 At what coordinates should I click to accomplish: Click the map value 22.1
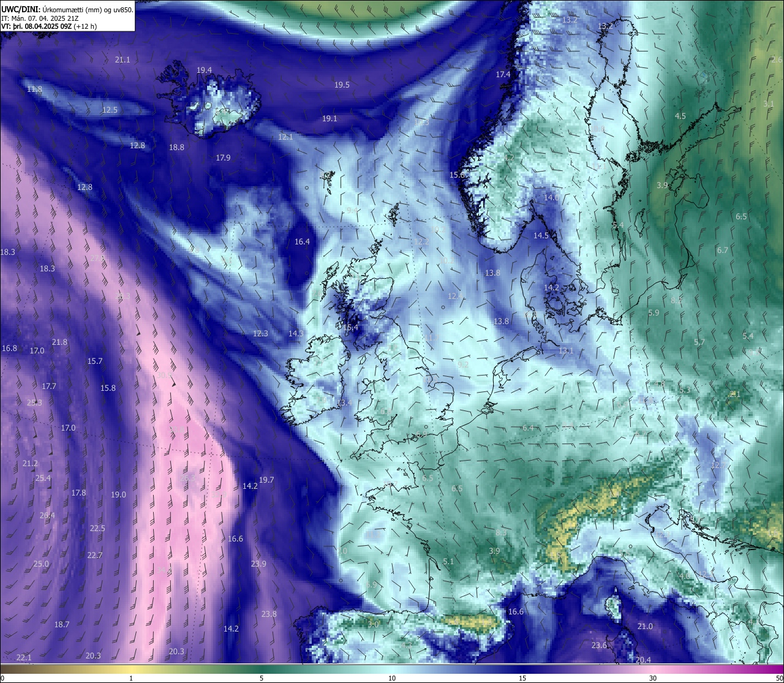click(24, 658)
